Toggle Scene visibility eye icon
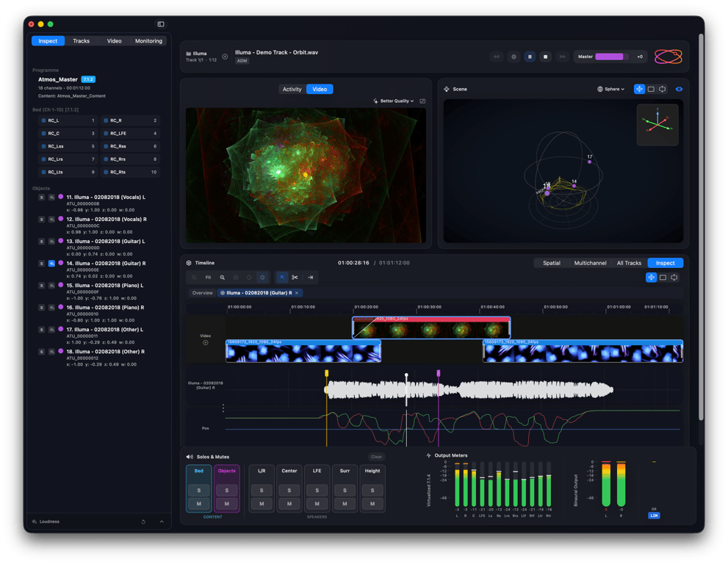This screenshot has width=728, height=564. [x=679, y=89]
